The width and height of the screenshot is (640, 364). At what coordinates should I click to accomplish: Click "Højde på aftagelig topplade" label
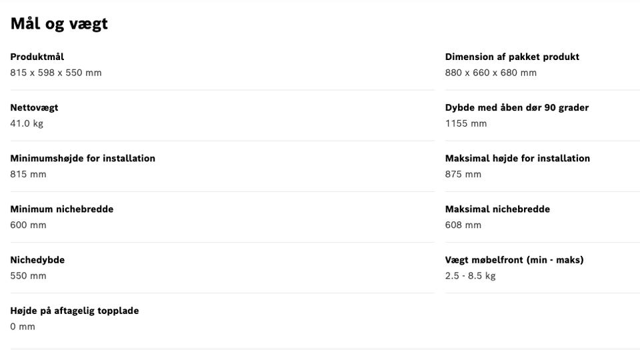click(x=75, y=310)
